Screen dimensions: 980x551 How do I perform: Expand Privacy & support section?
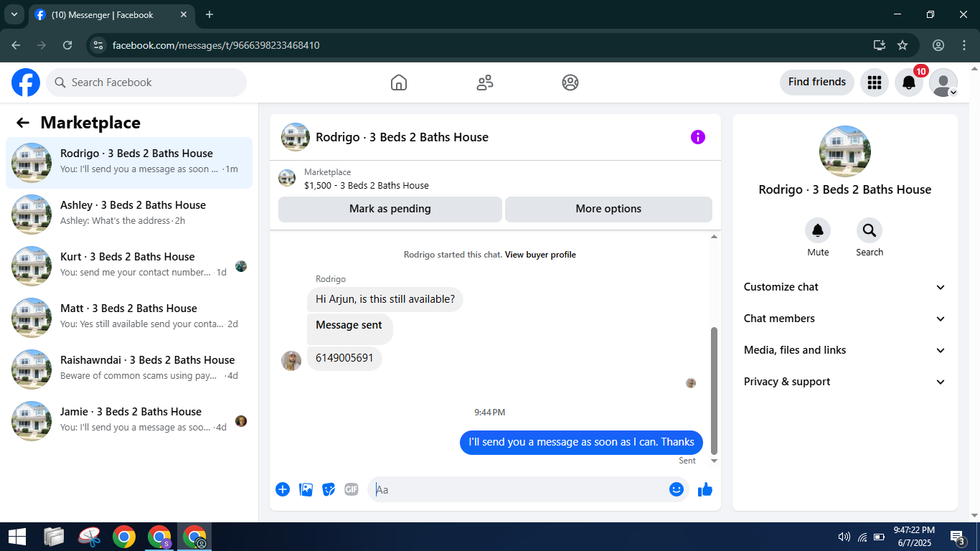point(844,382)
